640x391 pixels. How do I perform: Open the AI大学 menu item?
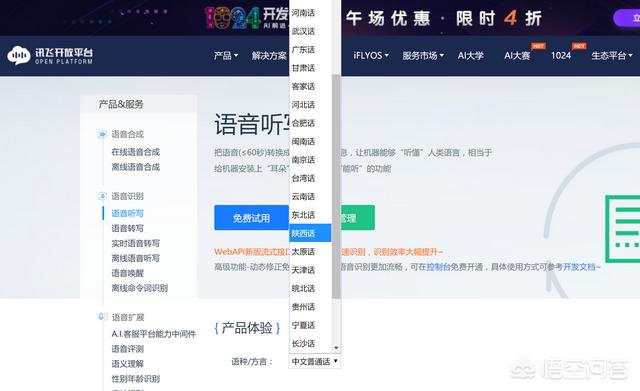471,56
